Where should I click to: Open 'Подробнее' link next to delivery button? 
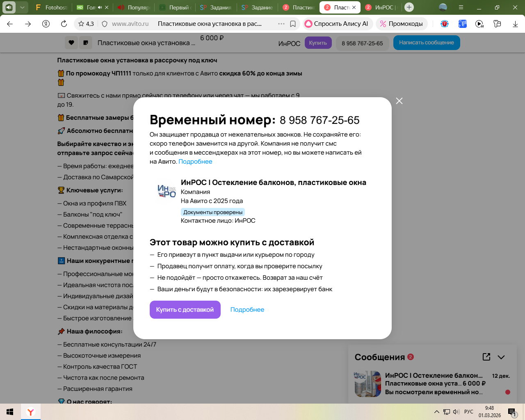(247, 310)
